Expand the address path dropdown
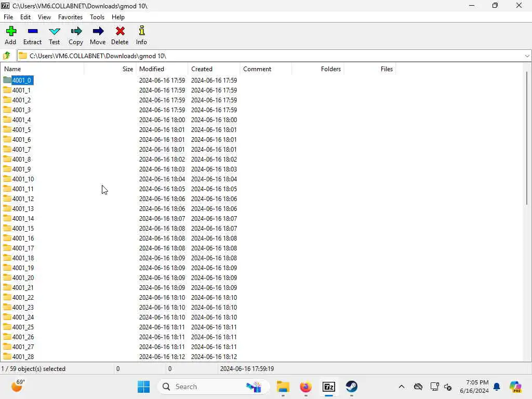This screenshot has width=532, height=399. (x=527, y=56)
